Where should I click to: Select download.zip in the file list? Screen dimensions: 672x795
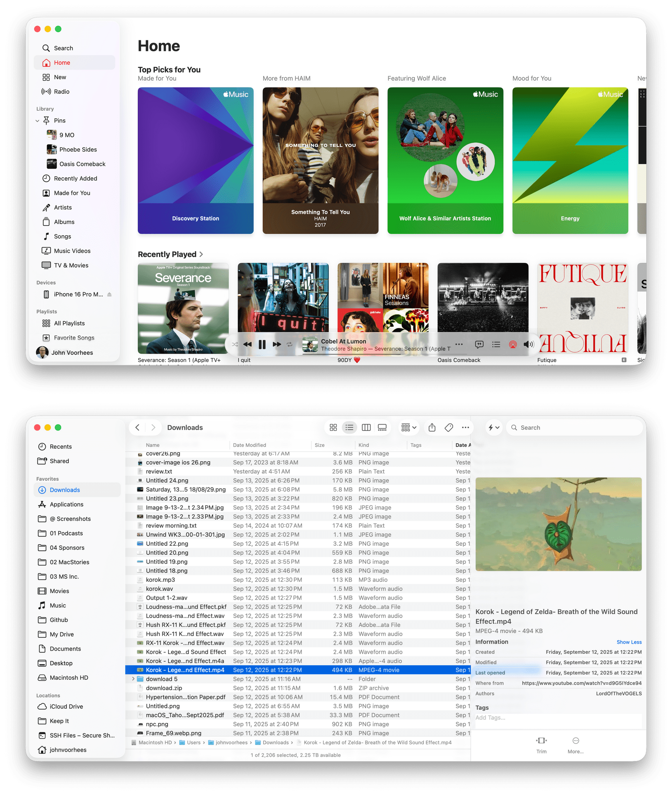pyautogui.click(x=298, y=688)
